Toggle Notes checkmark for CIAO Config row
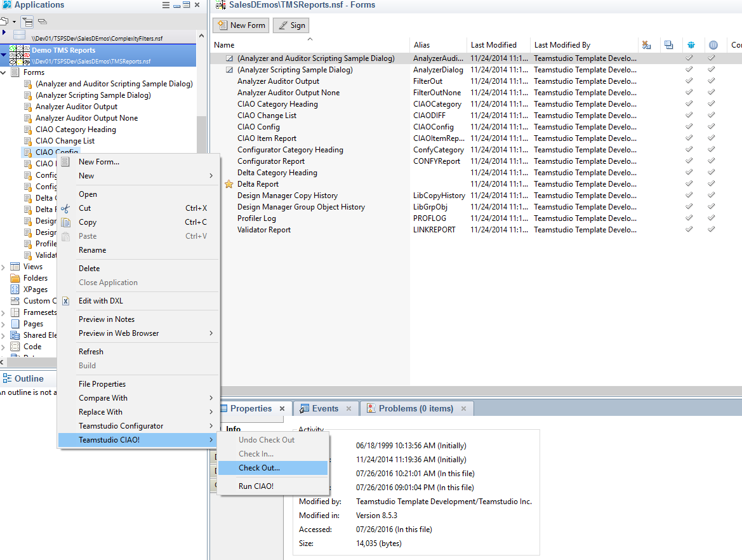This screenshot has height=560, width=742. point(689,126)
